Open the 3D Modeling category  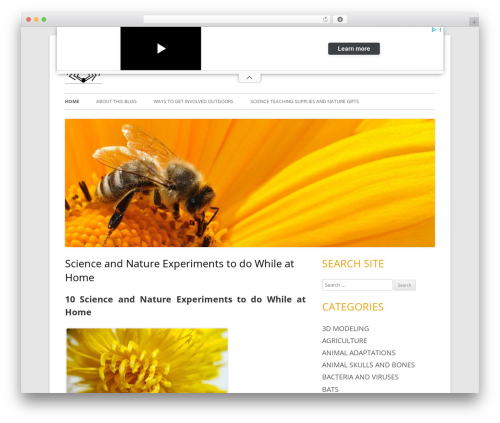[345, 329]
